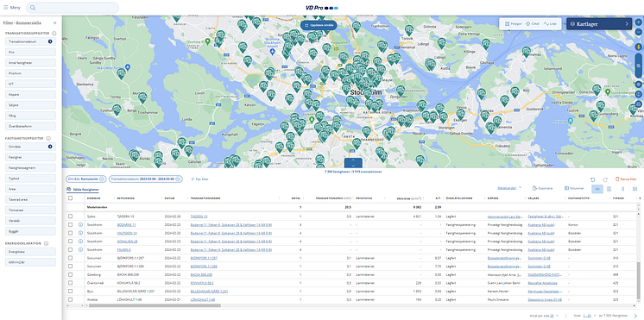Click the search field in the top bar
This screenshot has height=320, width=644.
tap(73, 8)
